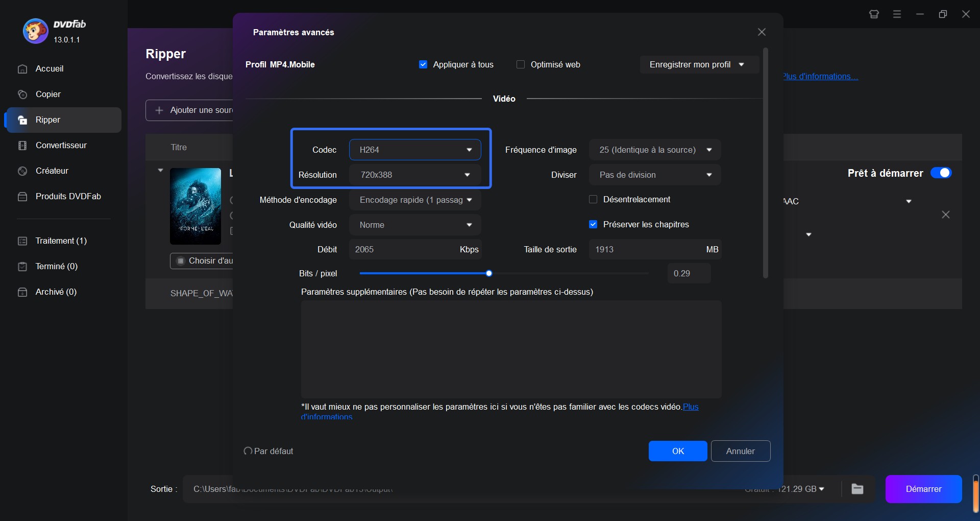Click the Paramètres supplémentaires text area
Image resolution: width=980 pixels, height=521 pixels.
pos(511,349)
